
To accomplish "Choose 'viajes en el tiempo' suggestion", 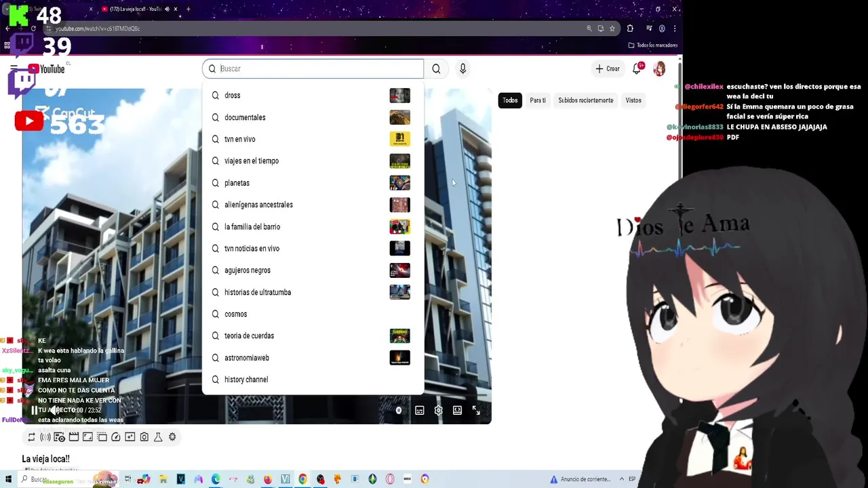I will tap(313, 161).
